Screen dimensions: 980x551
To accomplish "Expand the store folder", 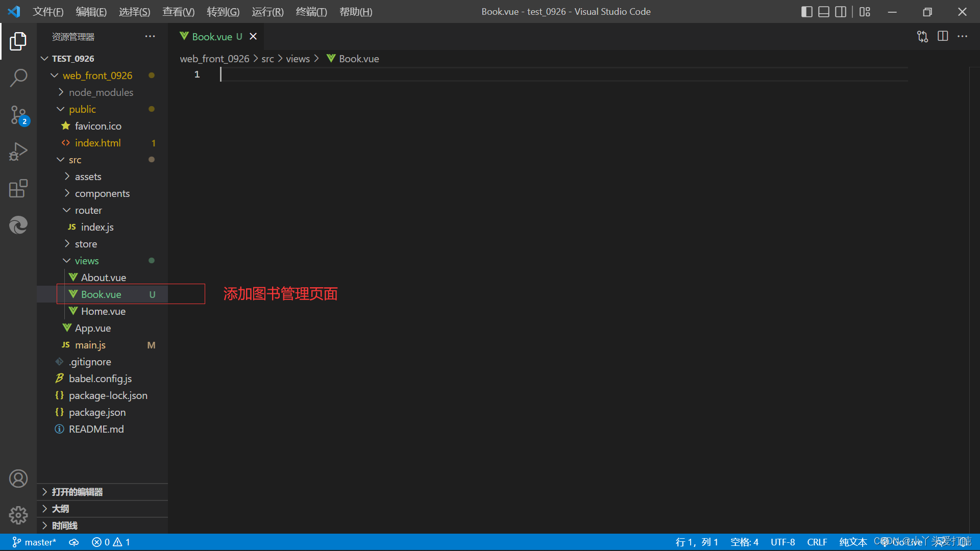I will tap(67, 244).
